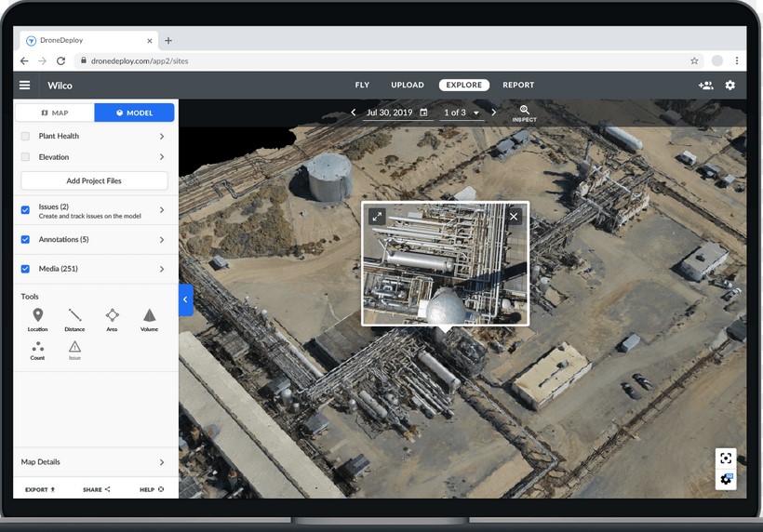The height and width of the screenshot is (532, 763).
Task: Expand Map Details chevron
Action: pos(162,462)
